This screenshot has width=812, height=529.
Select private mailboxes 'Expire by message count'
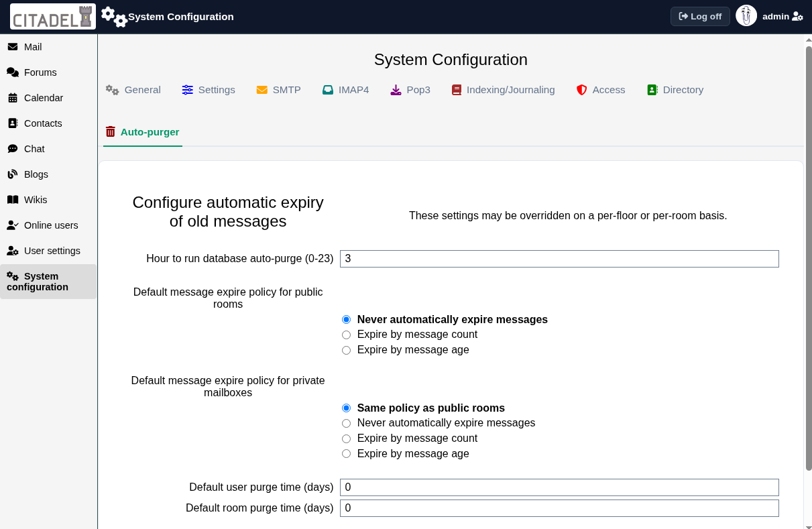[347, 438]
